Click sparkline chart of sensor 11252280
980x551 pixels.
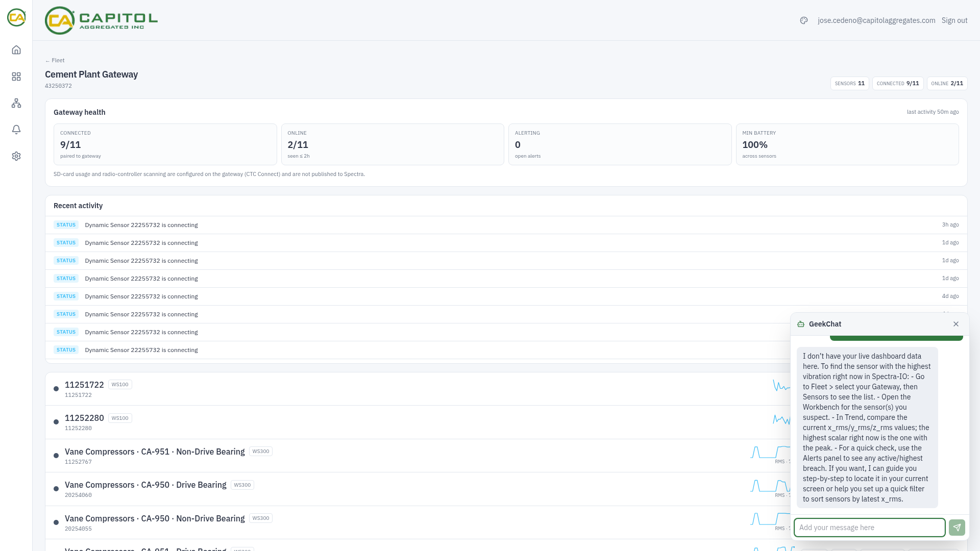tap(781, 419)
